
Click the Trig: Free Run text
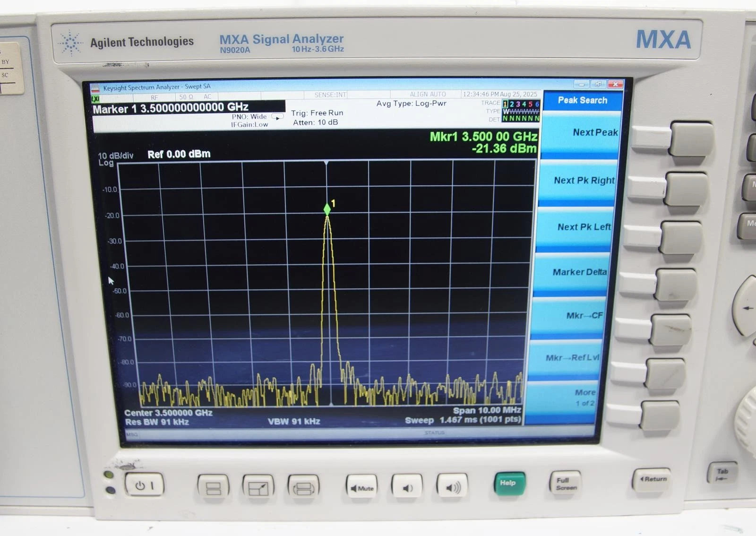tap(317, 113)
